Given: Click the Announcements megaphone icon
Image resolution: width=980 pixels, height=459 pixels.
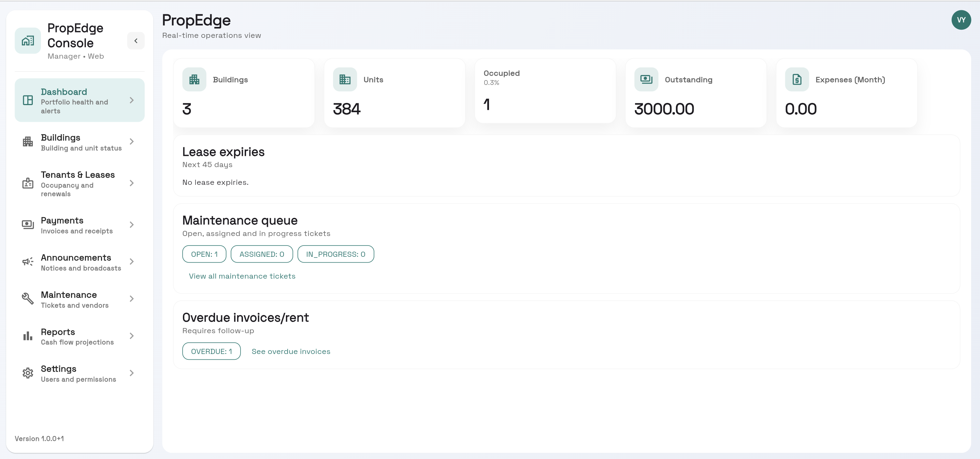Looking at the screenshot, I should pos(27,262).
